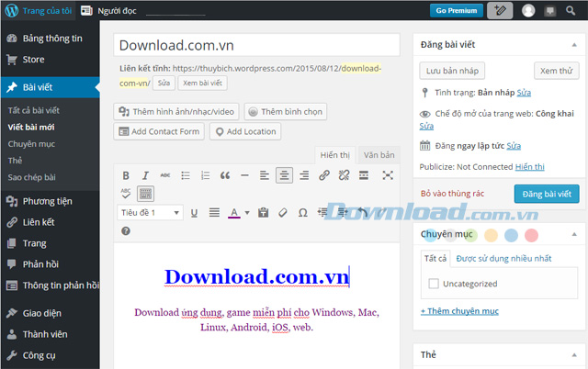588x369 pixels.
Task: Collapse the Đăng bài viết panel
Action: pos(574,45)
